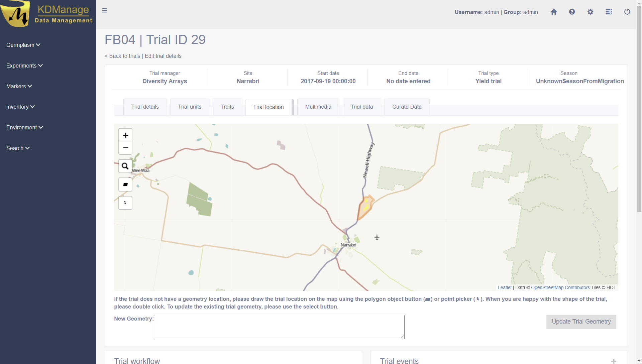Click the Back to trials link
The image size is (642, 364).
point(122,56)
